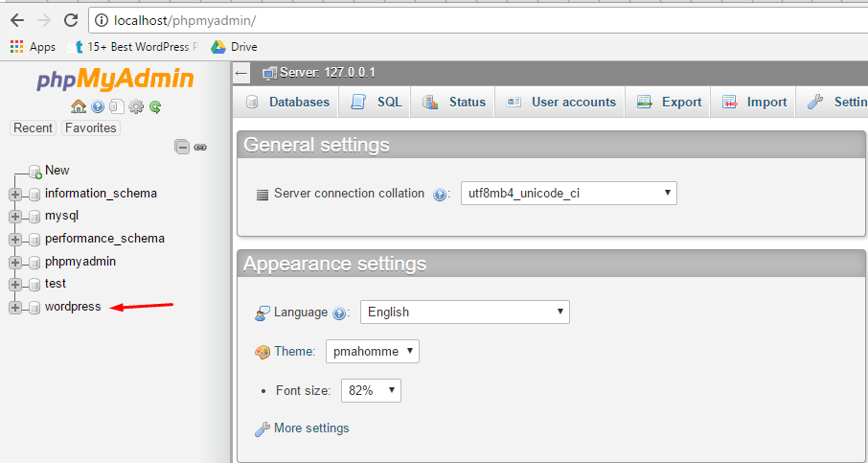Switch to the SQL tab

coord(376,102)
